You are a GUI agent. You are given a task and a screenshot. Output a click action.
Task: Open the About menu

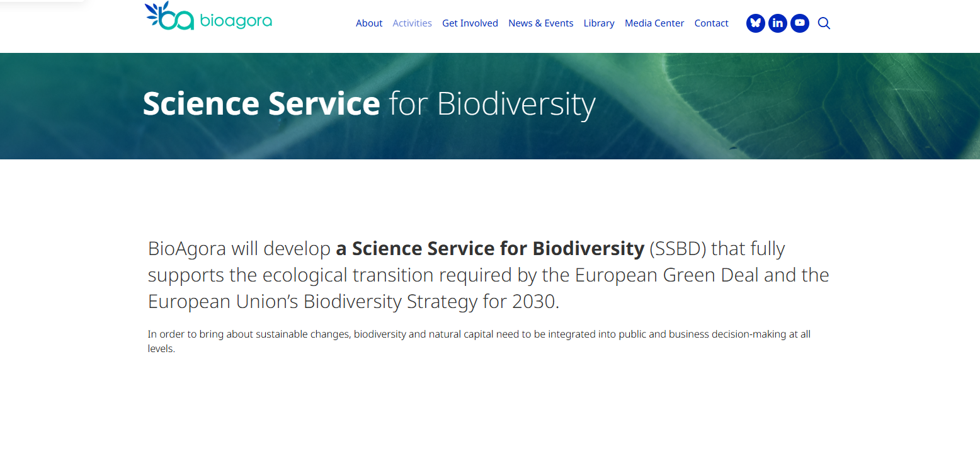[368, 23]
